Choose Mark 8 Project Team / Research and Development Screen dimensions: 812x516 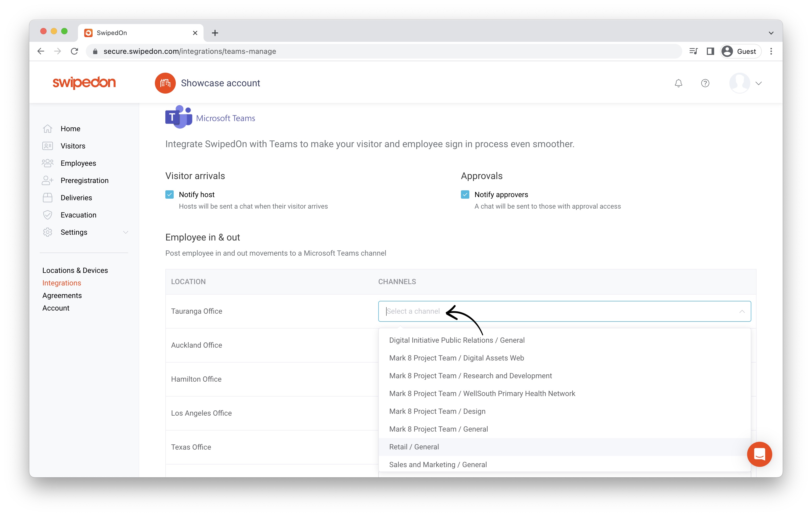[565, 376]
